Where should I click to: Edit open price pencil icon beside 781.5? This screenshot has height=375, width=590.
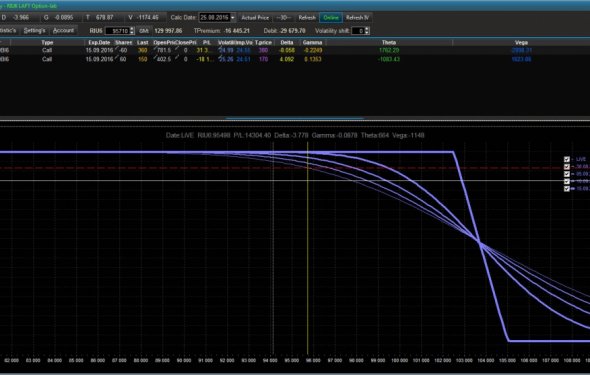pos(155,49)
